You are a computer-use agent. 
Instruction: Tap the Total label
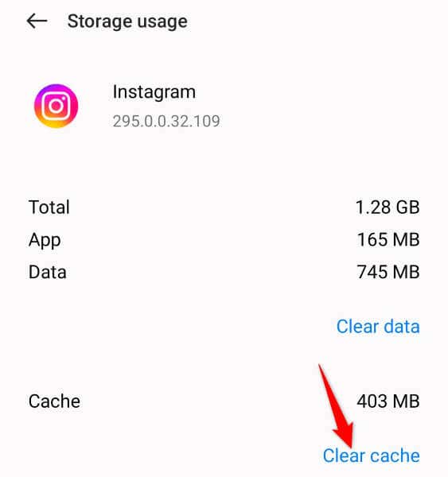point(49,207)
